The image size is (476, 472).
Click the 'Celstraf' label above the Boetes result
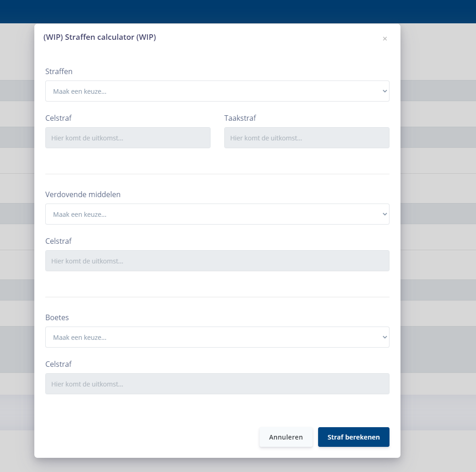click(x=59, y=364)
